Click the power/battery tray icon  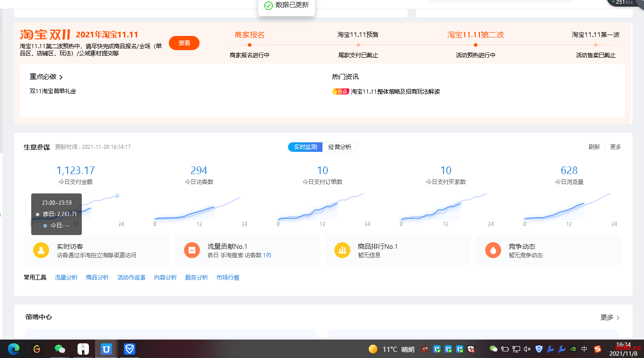click(505, 349)
